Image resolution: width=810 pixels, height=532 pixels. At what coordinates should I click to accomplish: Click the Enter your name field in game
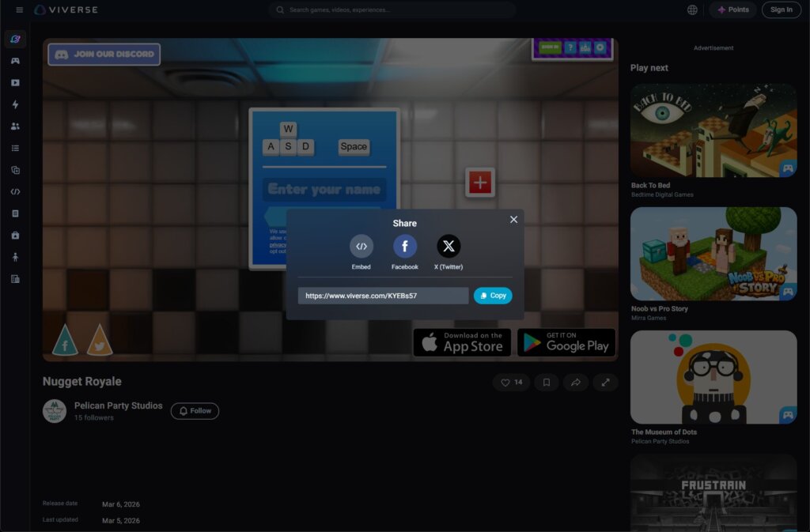click(324, 190)
